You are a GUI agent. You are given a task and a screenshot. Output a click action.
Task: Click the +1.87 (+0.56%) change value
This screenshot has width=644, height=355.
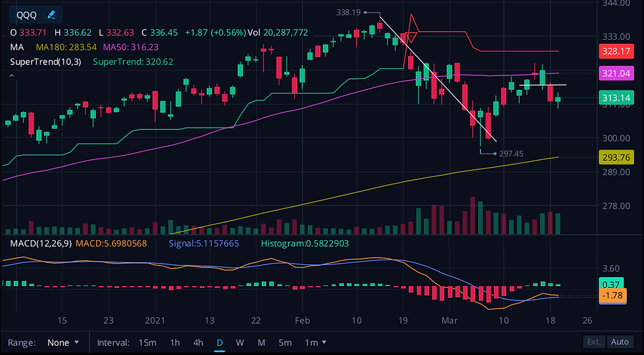point(216,32)
